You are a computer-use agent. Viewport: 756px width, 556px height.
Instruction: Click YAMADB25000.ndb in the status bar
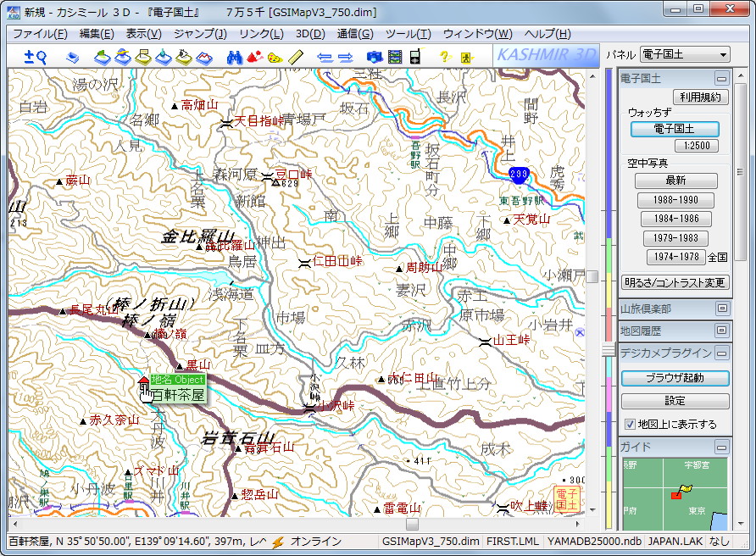click(x=594, y=542)
